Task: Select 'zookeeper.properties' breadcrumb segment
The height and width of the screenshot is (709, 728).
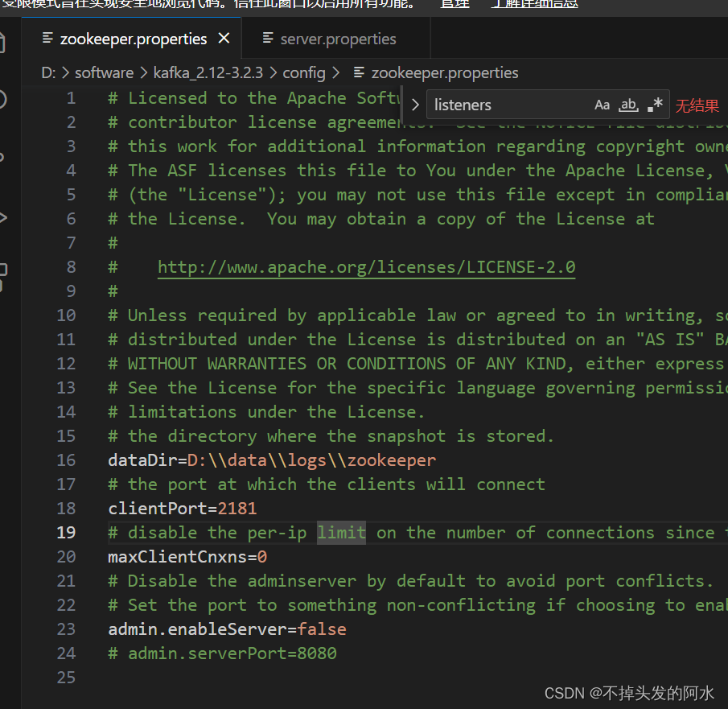Action: [x=444, y=73]
